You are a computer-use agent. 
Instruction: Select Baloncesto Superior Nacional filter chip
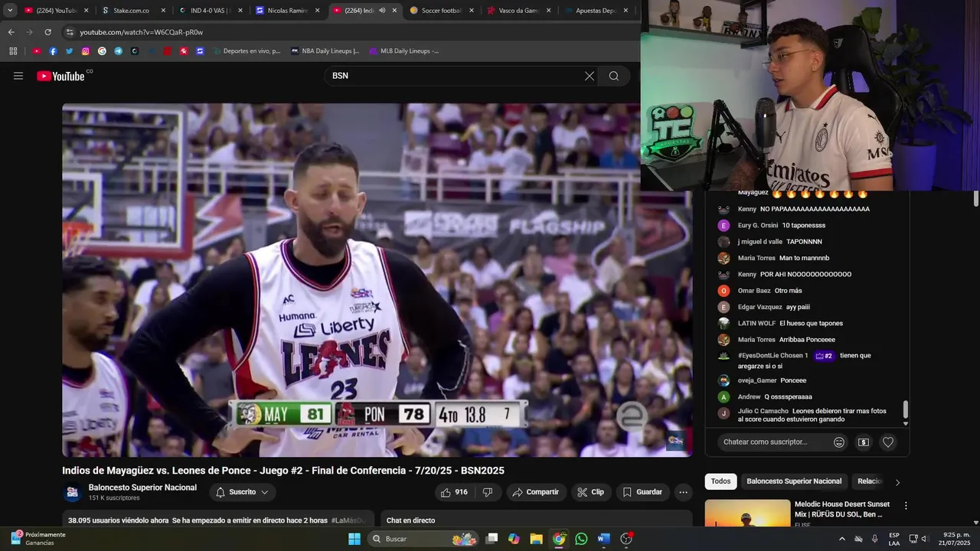click(794, 481)
